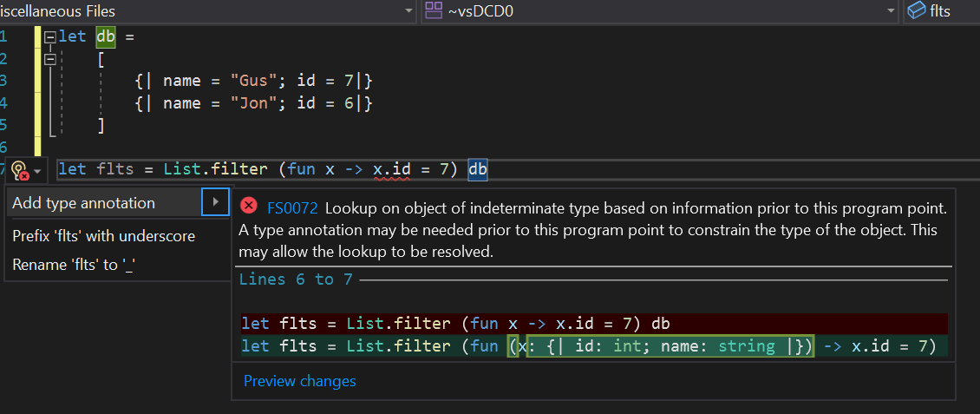Click the green suggested code line in preview

594,345
